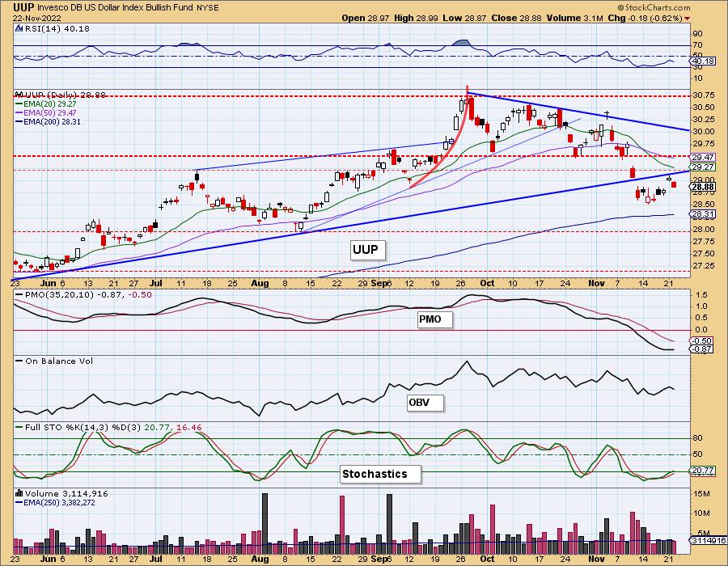This screenshot has height=566, width=728.
Task: Click the NYSE exchange label
Action: coord(208,7)
